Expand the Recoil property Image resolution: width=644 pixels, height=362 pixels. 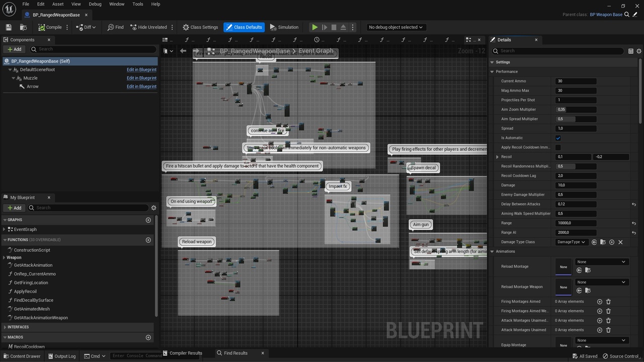click(498, 157)
